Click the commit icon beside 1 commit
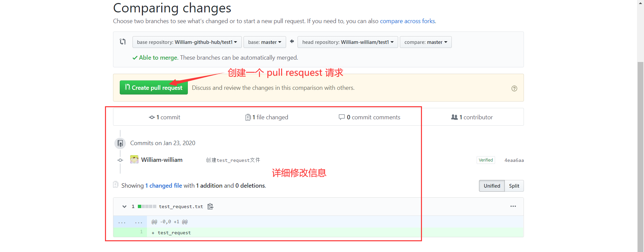The height and width of the screenshot is (252, 644). tap(152, 117)
